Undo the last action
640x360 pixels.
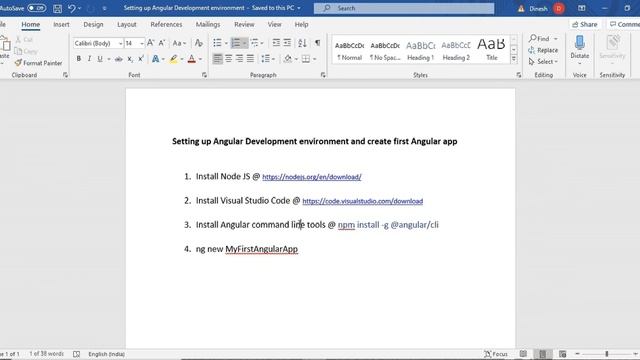coord(71,8)
